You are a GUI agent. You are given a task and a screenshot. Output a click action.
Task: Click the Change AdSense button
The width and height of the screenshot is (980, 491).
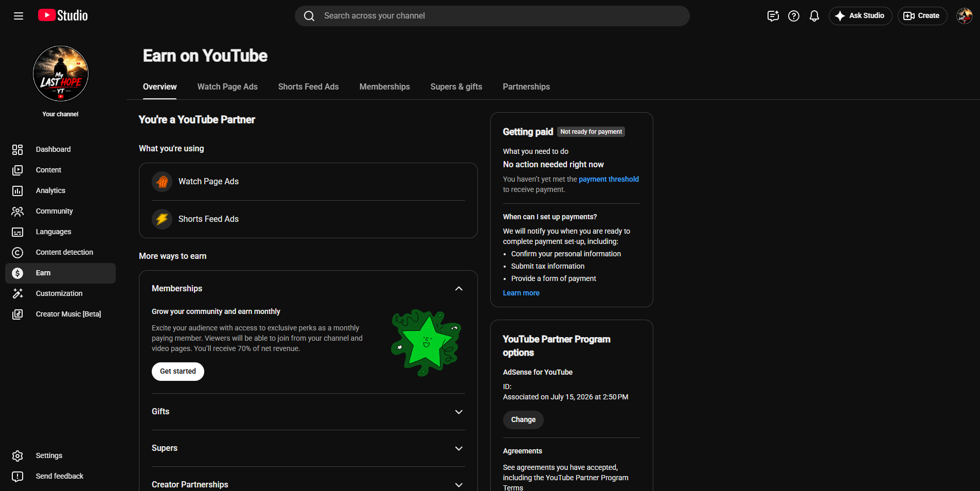click(x=523, y=420)
